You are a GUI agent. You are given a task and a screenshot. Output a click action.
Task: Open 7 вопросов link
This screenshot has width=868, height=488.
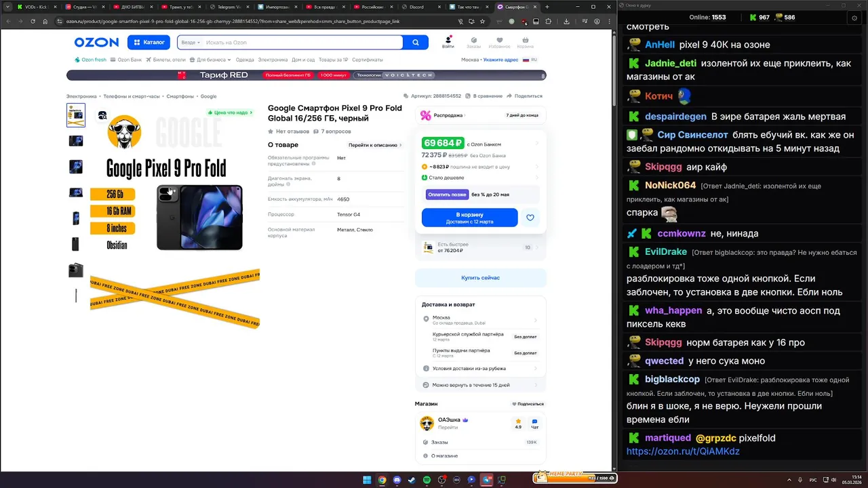[332, 131]
